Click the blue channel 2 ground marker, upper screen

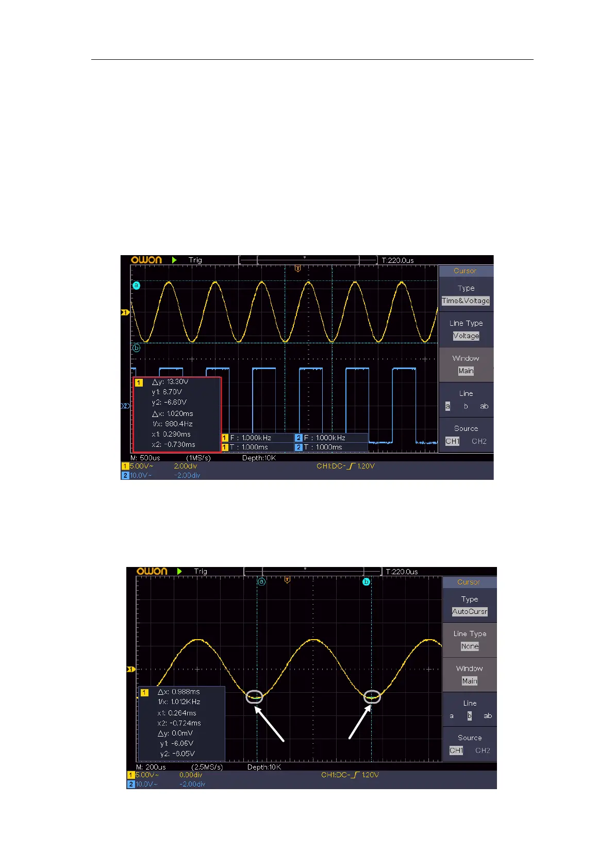125,406
